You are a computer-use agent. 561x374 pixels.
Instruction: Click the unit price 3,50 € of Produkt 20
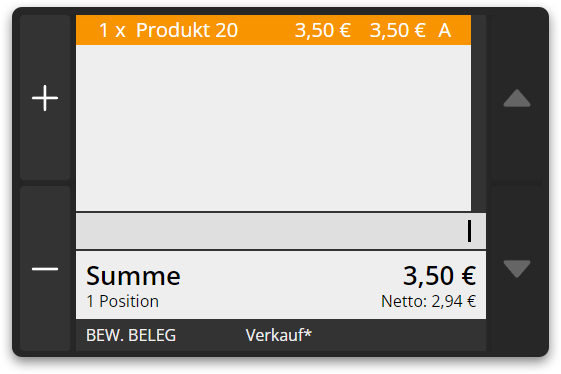(x=322, y=30)
